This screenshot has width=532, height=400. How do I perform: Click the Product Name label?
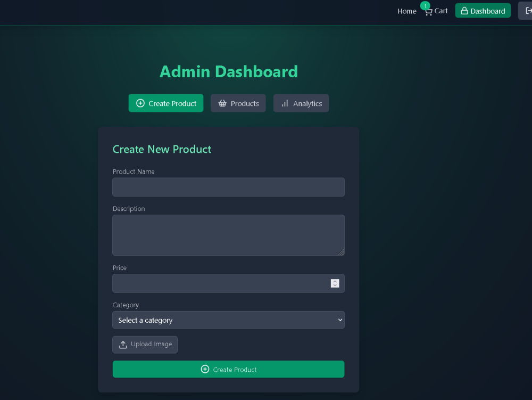[134, 172]
